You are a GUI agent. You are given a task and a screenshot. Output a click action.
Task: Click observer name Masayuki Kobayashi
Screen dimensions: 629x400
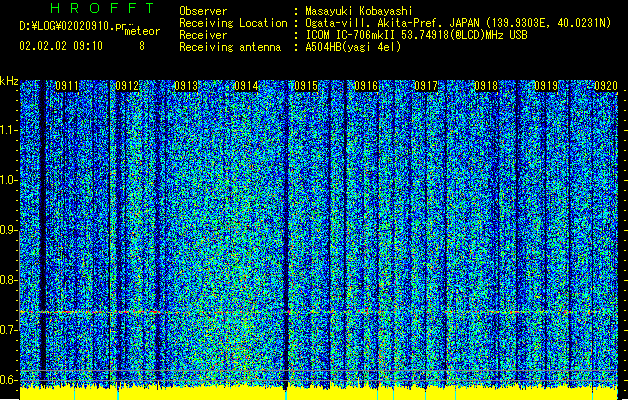pyautogui.click(x=359, y=11)
